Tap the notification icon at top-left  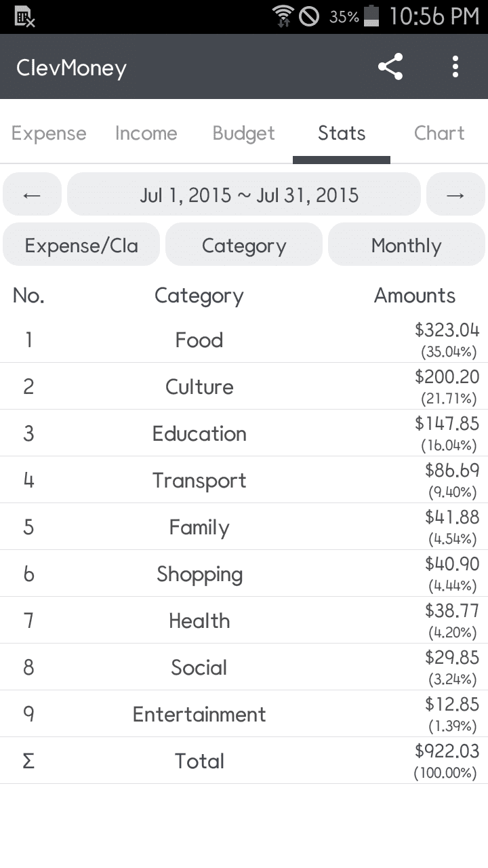pyautogui.click(x=24, y=17)
